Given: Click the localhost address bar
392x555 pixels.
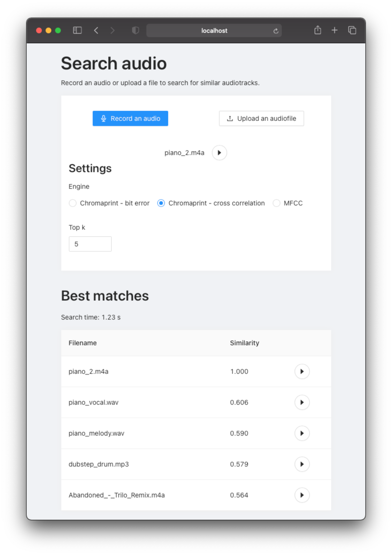Looking at the screenshot, I should tap(214, 30).
